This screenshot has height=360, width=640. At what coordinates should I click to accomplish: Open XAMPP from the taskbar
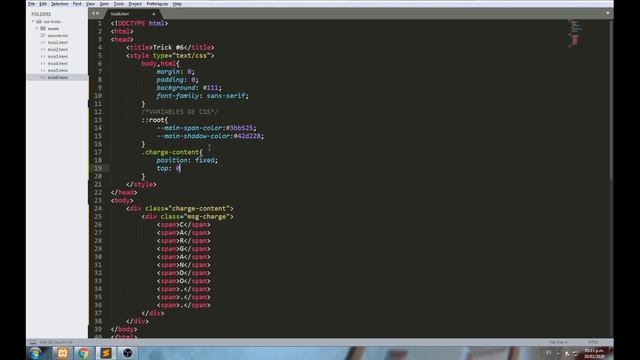click(62, 353)
